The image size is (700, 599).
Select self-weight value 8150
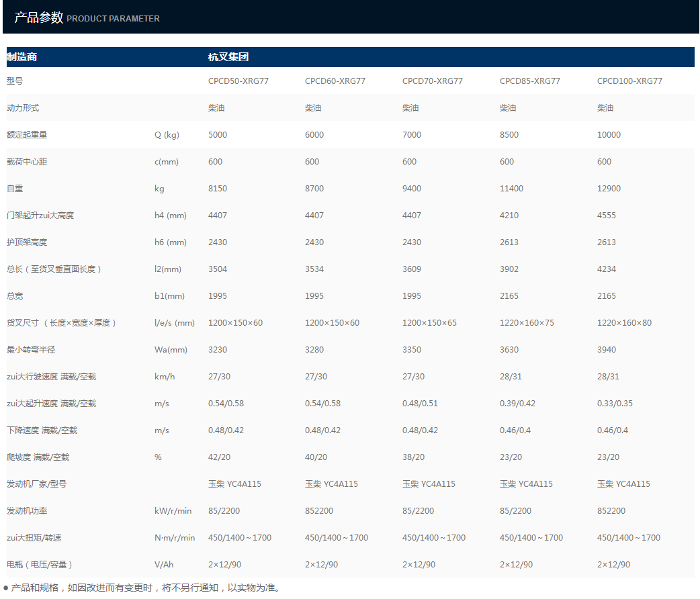[218, 188]
